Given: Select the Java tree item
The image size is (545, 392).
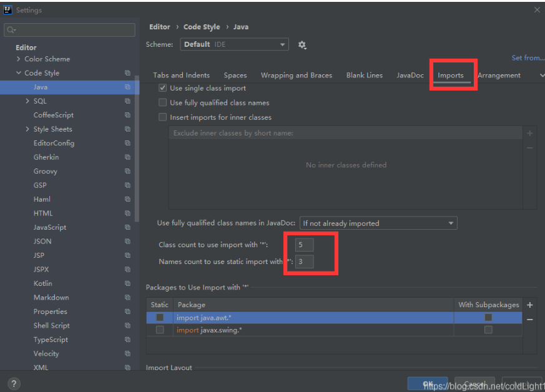Looking at the screenshot, I should coord(69,87).
